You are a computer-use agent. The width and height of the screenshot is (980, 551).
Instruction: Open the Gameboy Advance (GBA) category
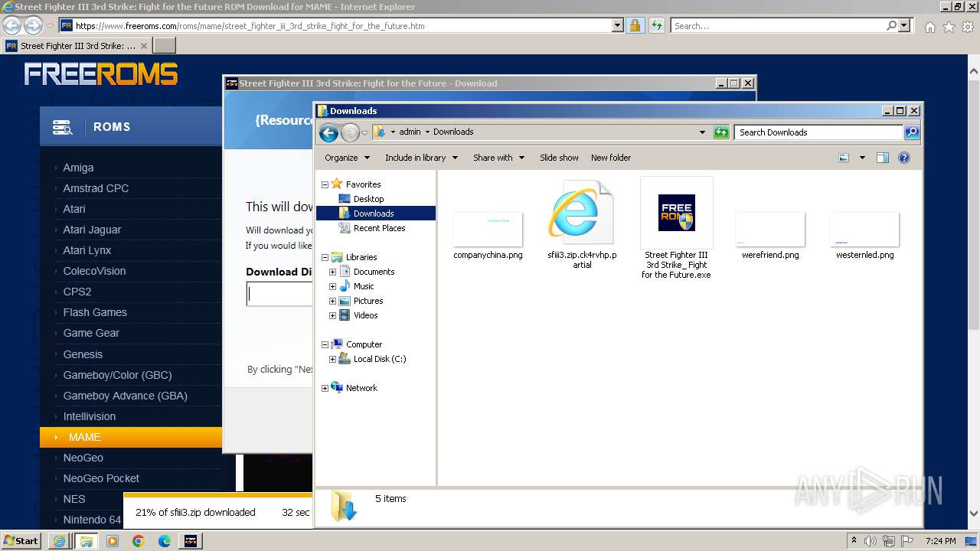click(x=125, y=396)
